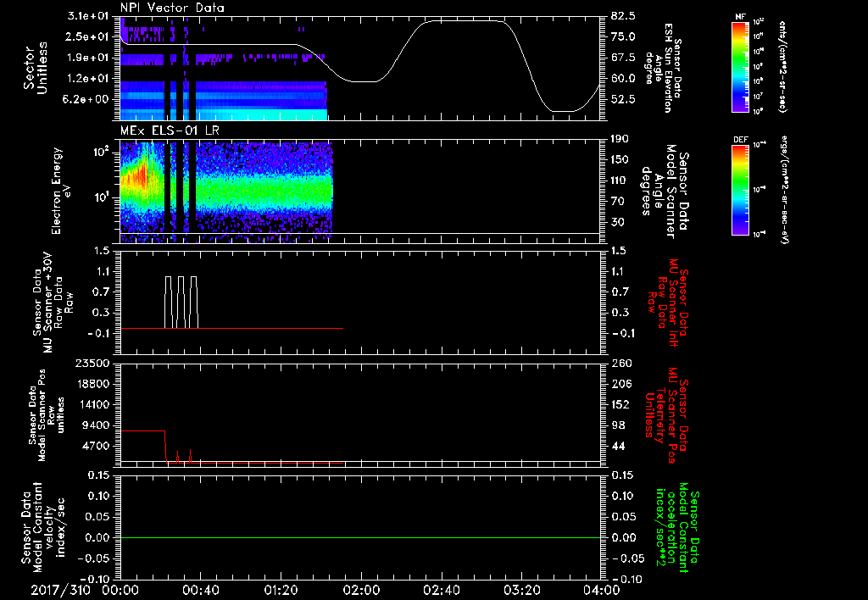Screen dimensions: 868x600
Task: Click the white sun elevation curve peak plateau
Action: (465, 20)
